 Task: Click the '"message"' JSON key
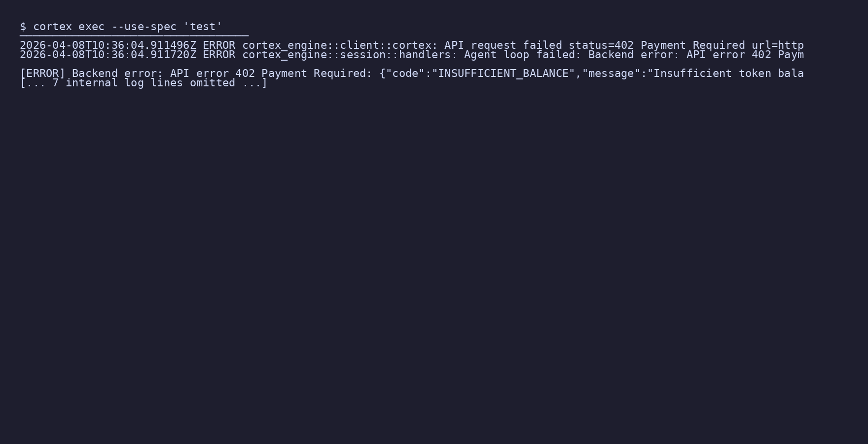(x=611, y=74)
